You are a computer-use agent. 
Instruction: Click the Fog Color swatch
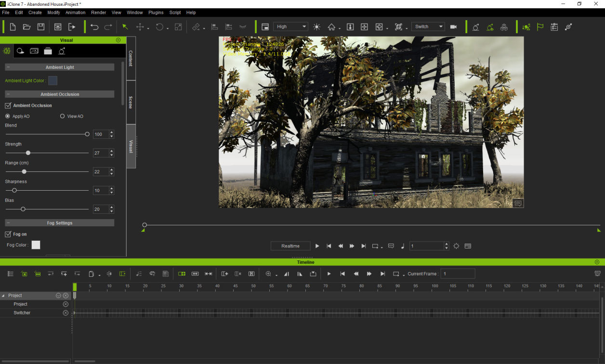tap(36, 245)
